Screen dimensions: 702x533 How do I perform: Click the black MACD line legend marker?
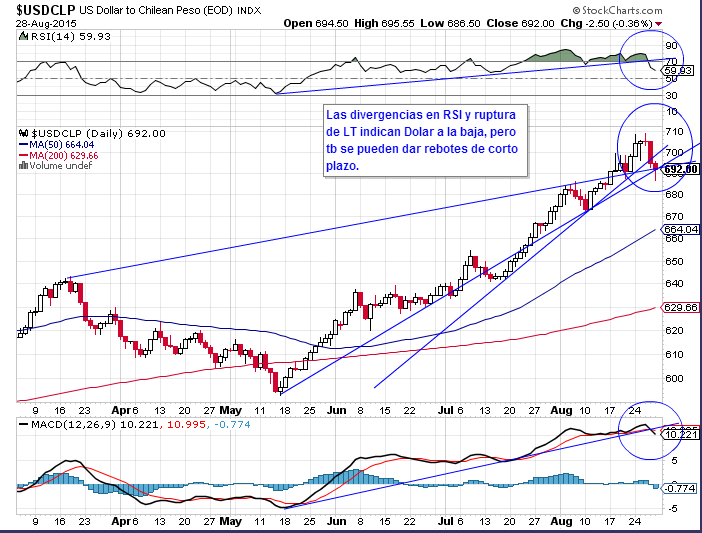tap(23, 424)
